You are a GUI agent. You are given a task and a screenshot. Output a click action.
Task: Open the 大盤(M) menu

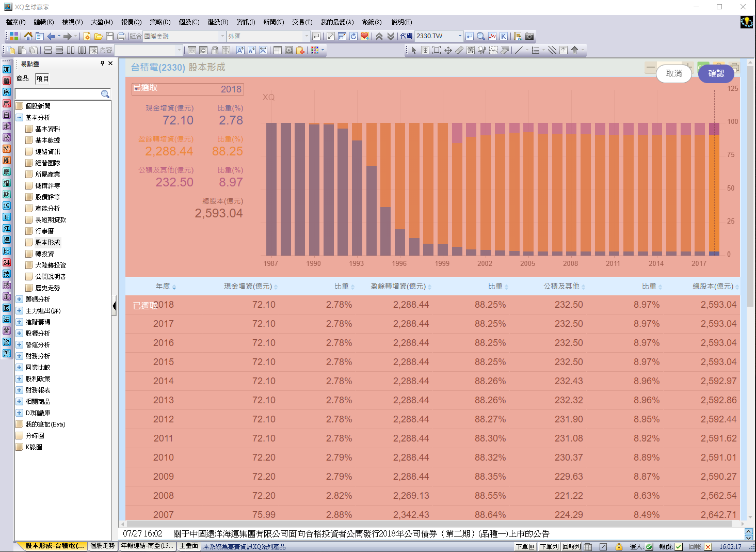click(102, 22)
